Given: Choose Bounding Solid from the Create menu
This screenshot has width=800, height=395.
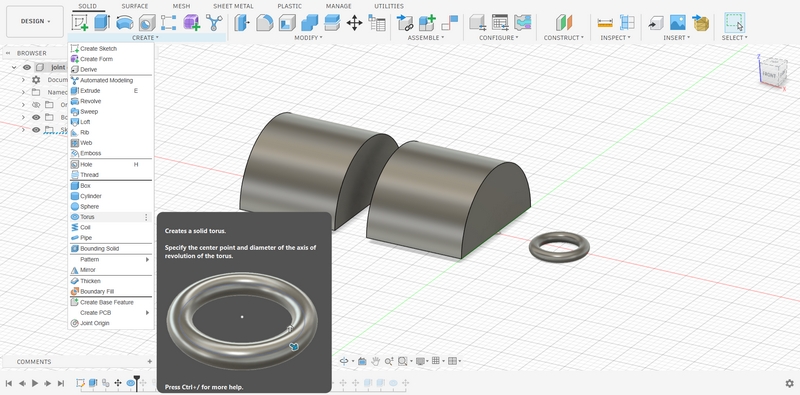Looking at the screenshot, I should point(111,249).
